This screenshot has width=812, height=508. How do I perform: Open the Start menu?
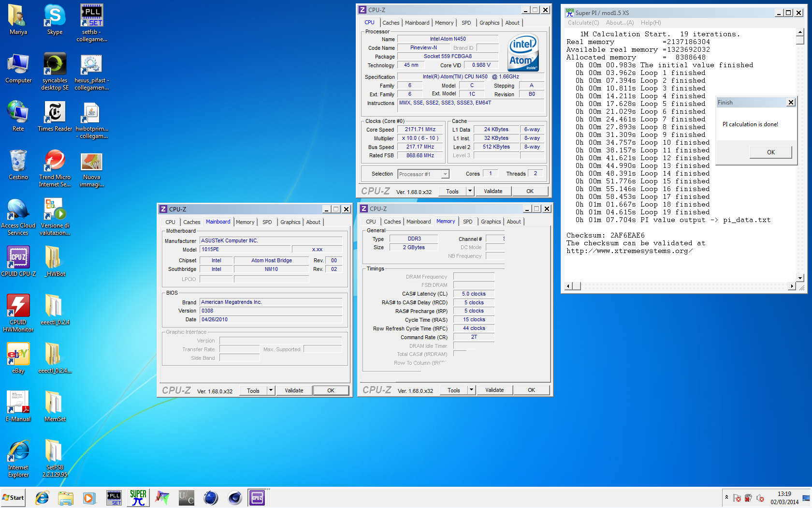[13, 497]
